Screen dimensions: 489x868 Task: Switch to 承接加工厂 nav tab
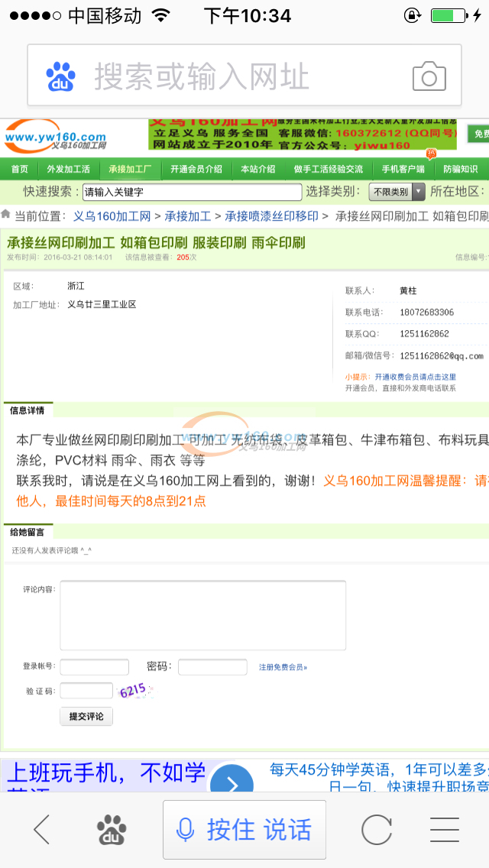pos(130,169)
